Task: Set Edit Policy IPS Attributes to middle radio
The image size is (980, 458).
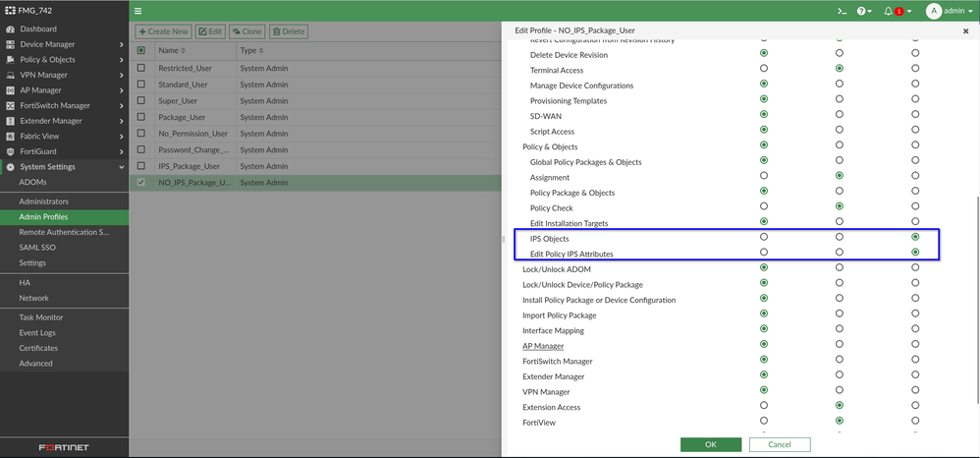Action: 840,253
